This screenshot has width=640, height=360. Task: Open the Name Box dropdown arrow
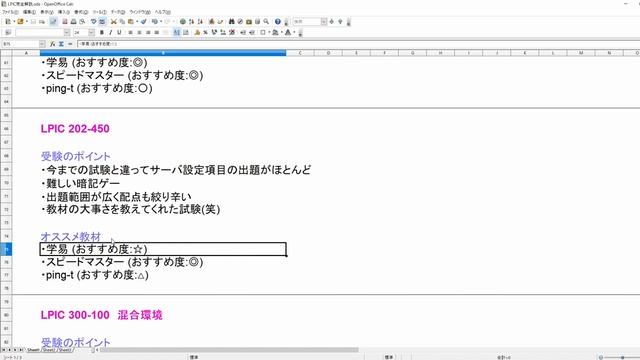click(42, 44)
